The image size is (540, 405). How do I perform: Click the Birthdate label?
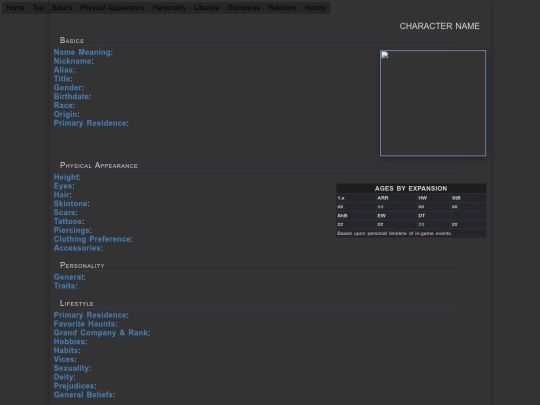coord(71,97)
